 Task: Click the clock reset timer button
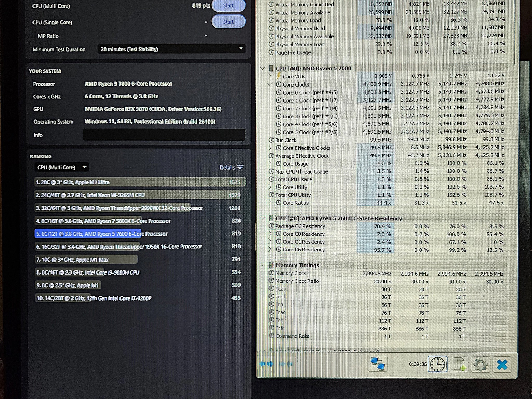(x=437, y=364)
